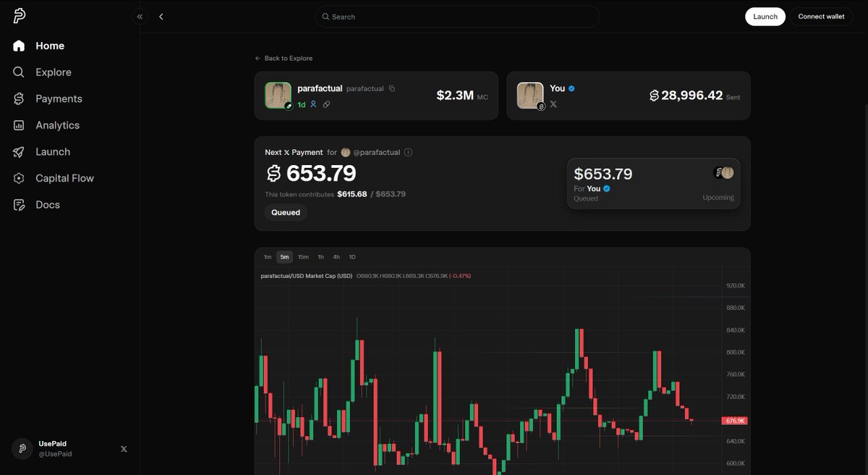Click the $2.3M market cap value
The height and width of the screenshot is (475, 868).
[455, 96]
